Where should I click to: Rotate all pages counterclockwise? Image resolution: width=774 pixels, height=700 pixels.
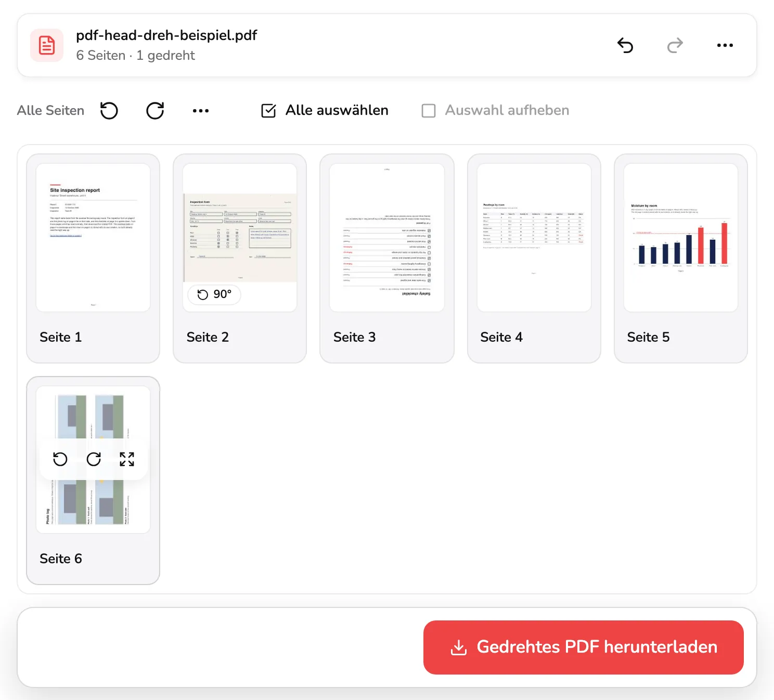tap(109, 110)
